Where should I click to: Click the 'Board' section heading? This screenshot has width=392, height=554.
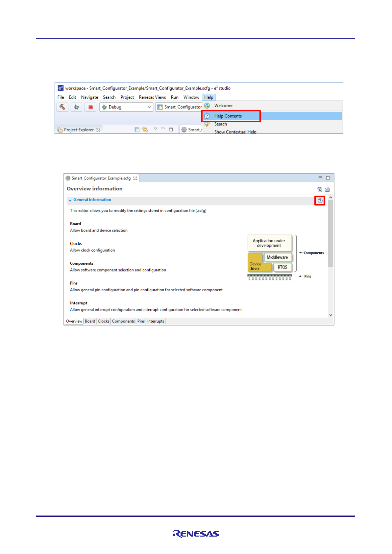tap(75, 224)
